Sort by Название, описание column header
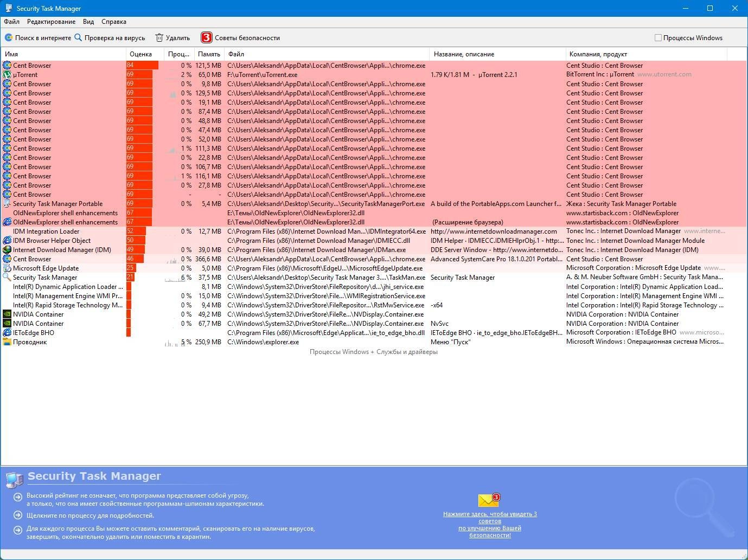This screenshot has width=748, height=560. (x=498, y=54)
